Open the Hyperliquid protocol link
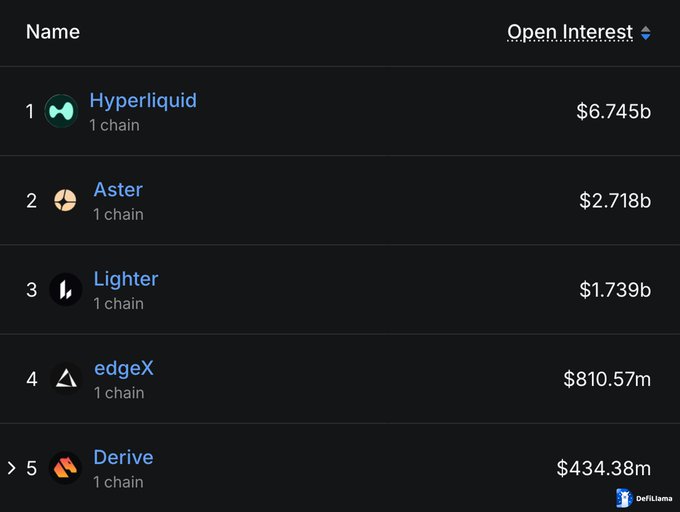680x512 pixels. point(143,100)
